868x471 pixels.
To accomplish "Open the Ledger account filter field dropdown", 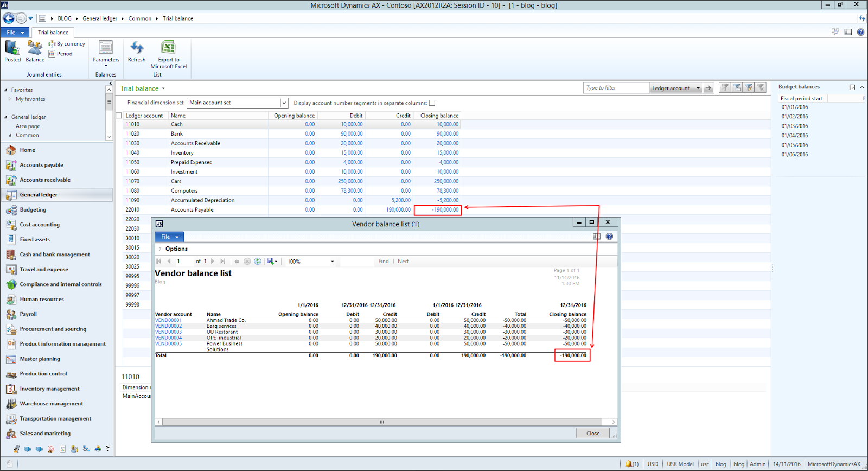I will pyautogui.click(x=698, y=88).
